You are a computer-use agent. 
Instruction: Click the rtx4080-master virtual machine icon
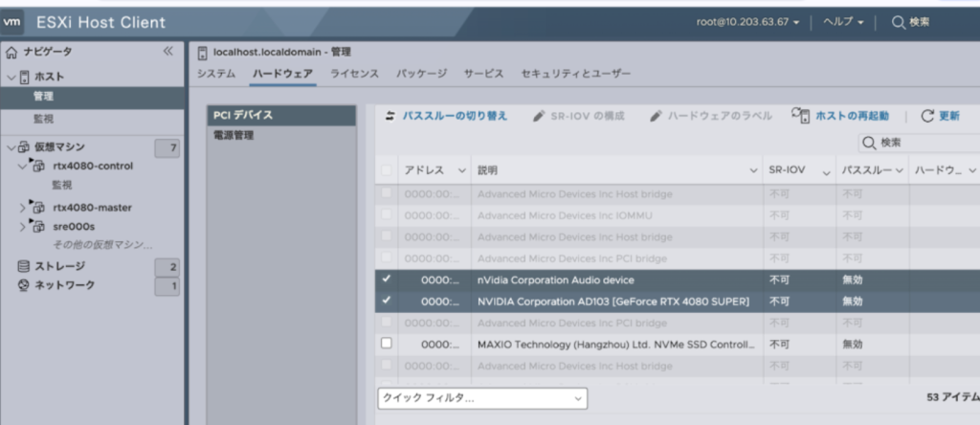click(x=39, y=208)
